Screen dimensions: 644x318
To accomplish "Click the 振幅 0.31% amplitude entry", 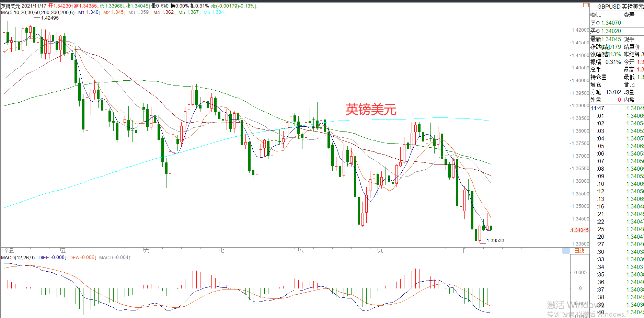I will coord(606,62).
